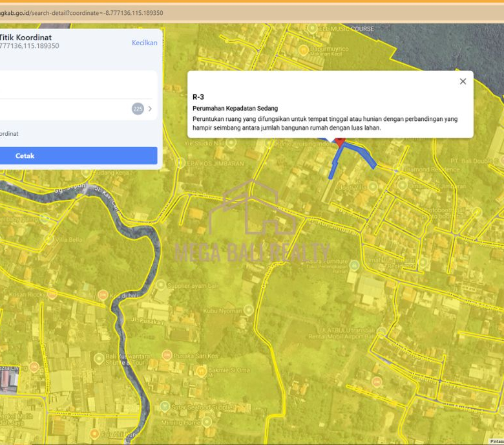Click the Kecilkan link to minimize panel
The image size is (504, 445).
144,43
